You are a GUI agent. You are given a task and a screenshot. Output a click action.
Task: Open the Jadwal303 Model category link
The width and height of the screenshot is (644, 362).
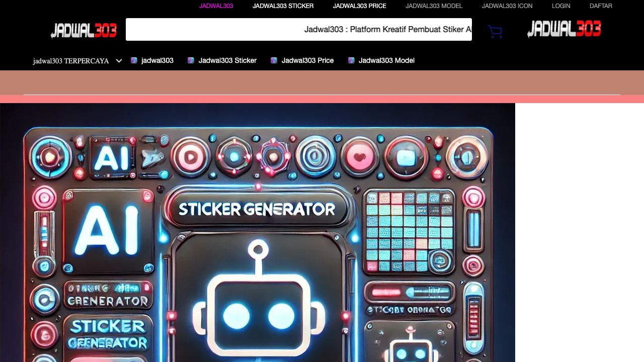pyautogui.click(x=386, y=60)
